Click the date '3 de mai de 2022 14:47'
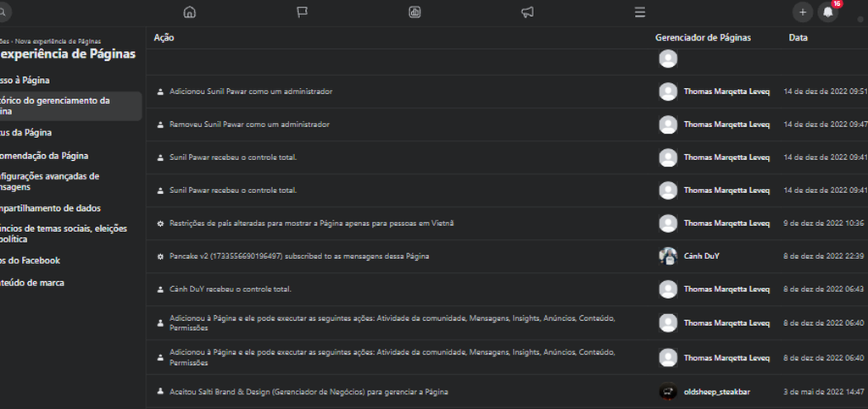Viewport: 868px width, 409px height. [824, 392]
